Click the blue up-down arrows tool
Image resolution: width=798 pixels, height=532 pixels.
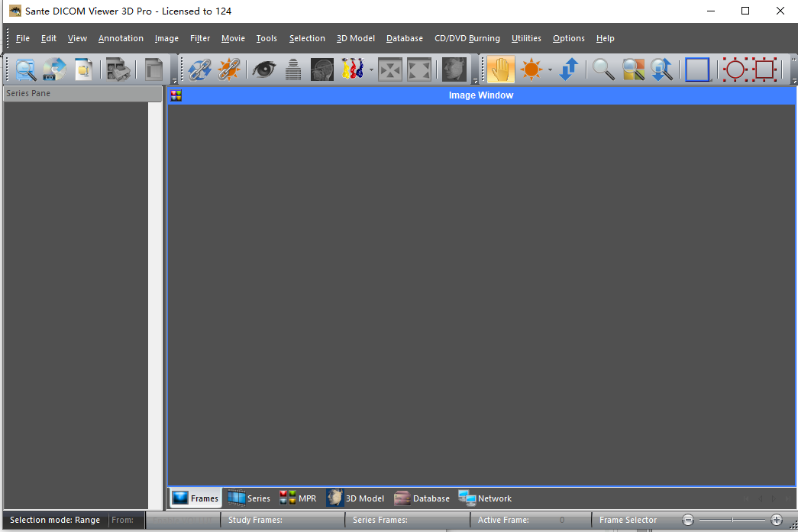[568, 70]
